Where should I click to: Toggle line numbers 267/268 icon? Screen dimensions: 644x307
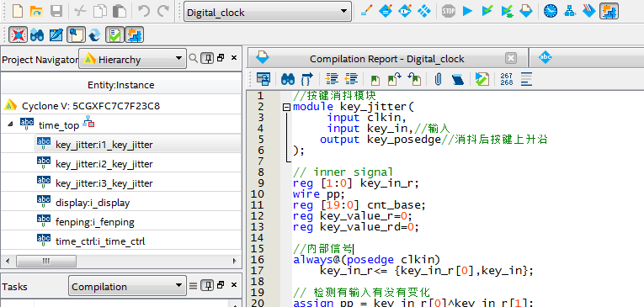507,79
